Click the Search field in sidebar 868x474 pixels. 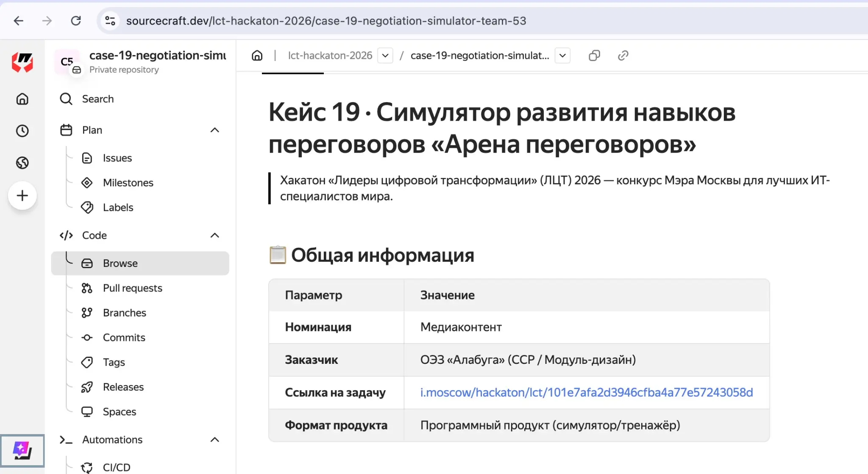click(x=140, y=99)
